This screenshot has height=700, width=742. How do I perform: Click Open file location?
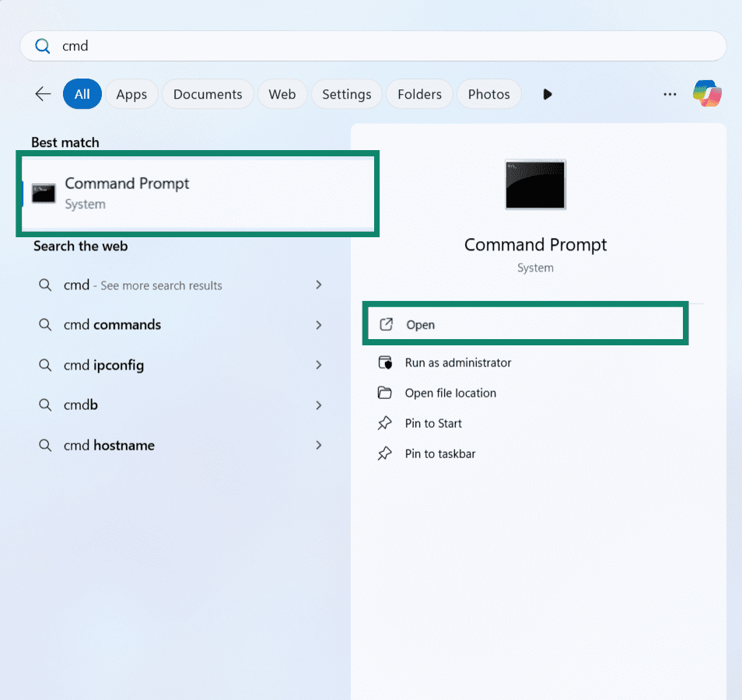click(x=450, y=393)
